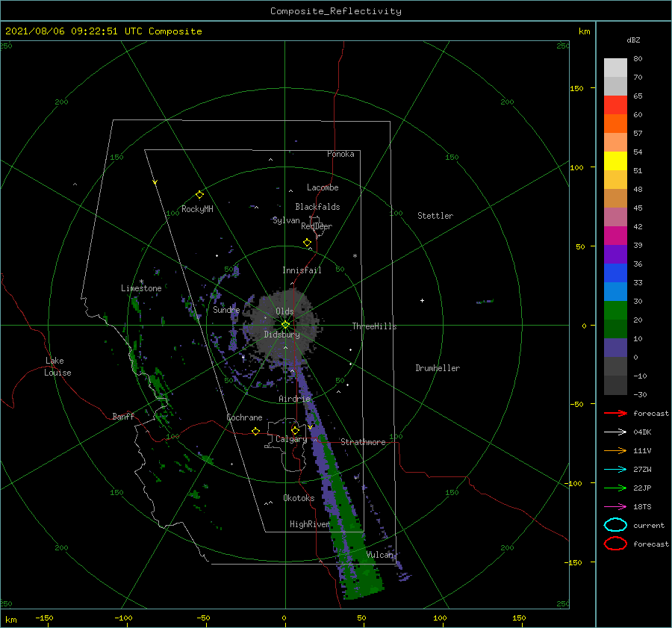The height and width of the screenshot is (628, 672).
Task: Click the magenta 18TS arrow icon
Action: (x=615, y=507)
